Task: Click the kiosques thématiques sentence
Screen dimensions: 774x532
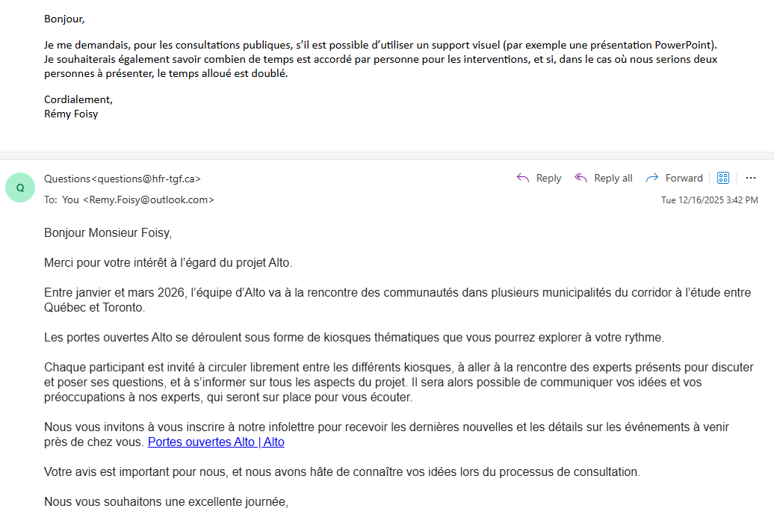Action: click(x=353, y=337)
